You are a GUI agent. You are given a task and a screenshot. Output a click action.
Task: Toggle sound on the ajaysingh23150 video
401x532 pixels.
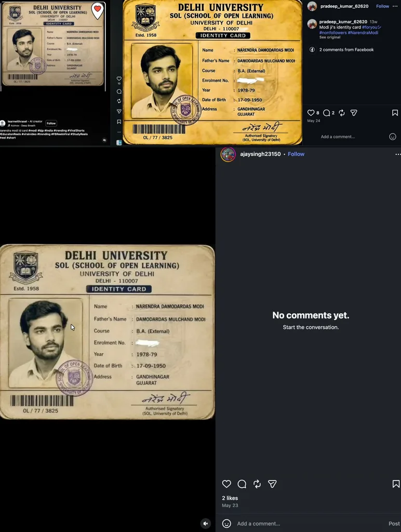[x=206, y=524]
